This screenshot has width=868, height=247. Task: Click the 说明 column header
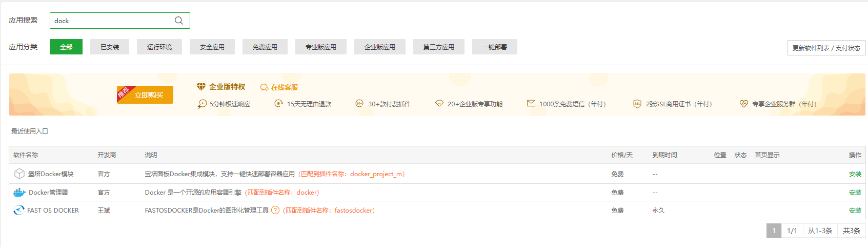151,155
